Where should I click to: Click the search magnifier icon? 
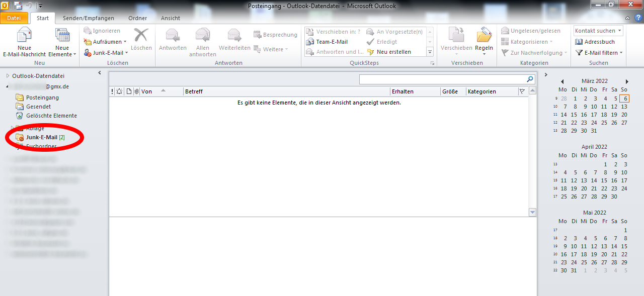pos(530,79)
